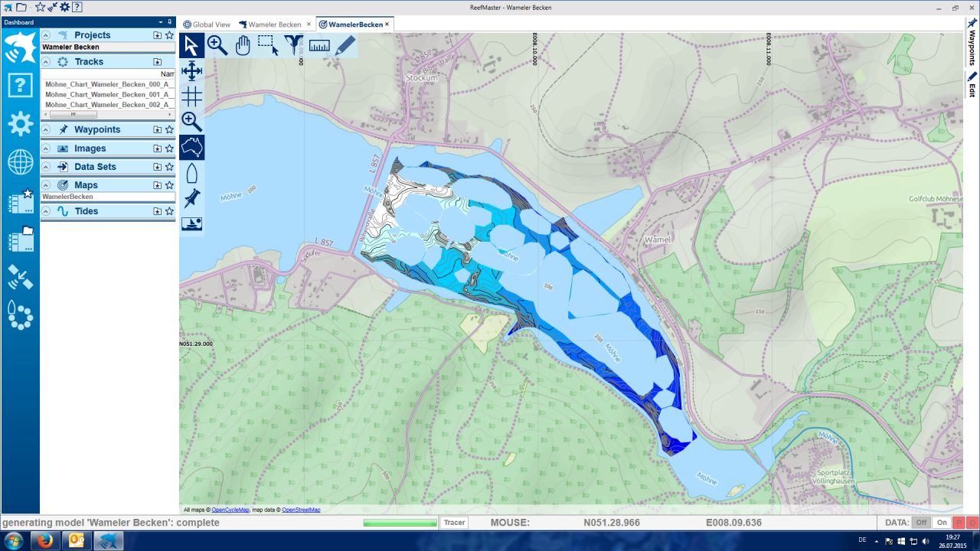This screenshot has height=551, width=980.
Task: Collapse the Tides panel section
Action: click(x=46, y=211)
